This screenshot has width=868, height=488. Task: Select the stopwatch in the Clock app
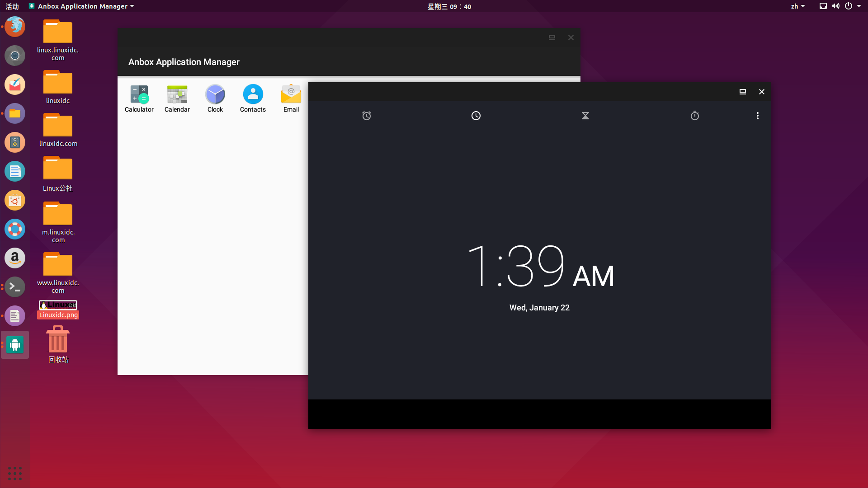point(694,116)
